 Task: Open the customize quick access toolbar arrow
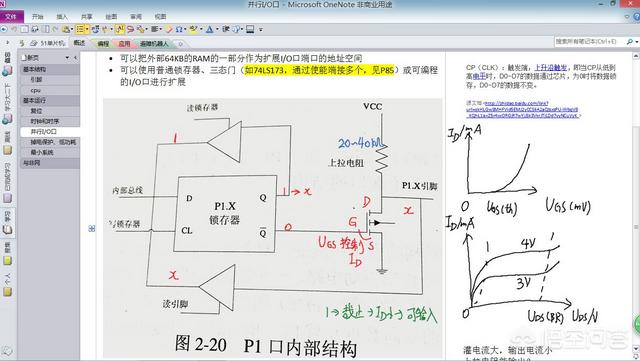[261, 29]
